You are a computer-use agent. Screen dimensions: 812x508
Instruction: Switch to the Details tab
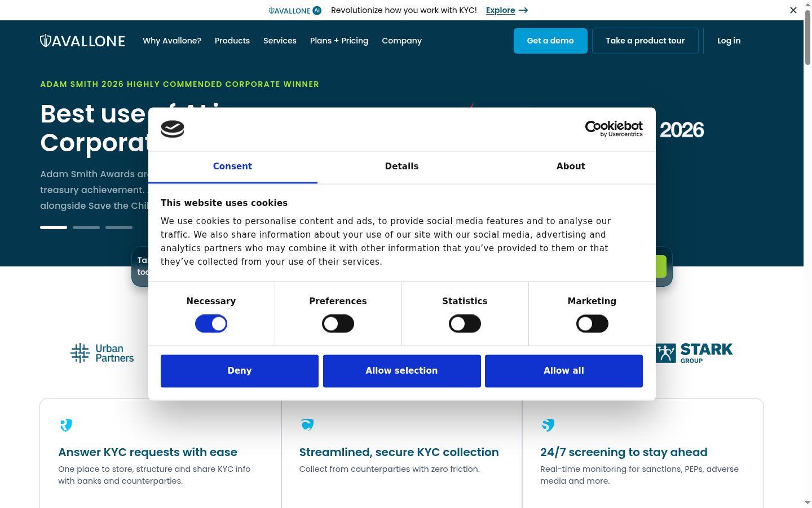tap(401, 167)
